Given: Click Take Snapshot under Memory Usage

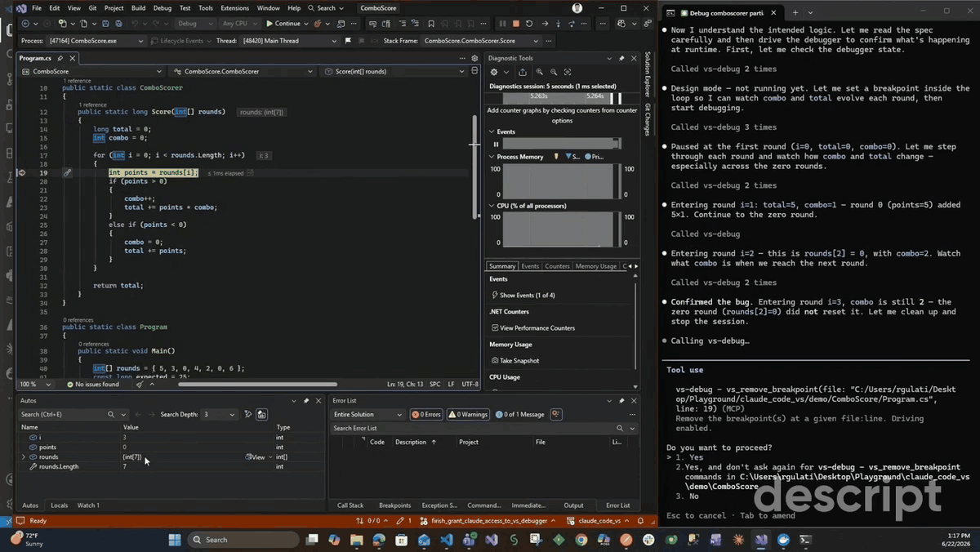Looking at the screenshot, I should tap(515, 360).
